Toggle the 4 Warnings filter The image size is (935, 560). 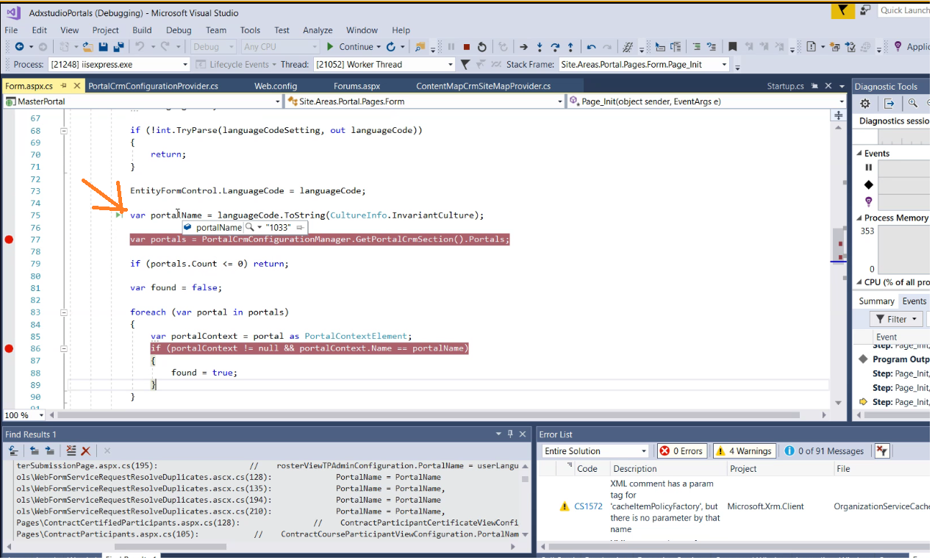744,451
